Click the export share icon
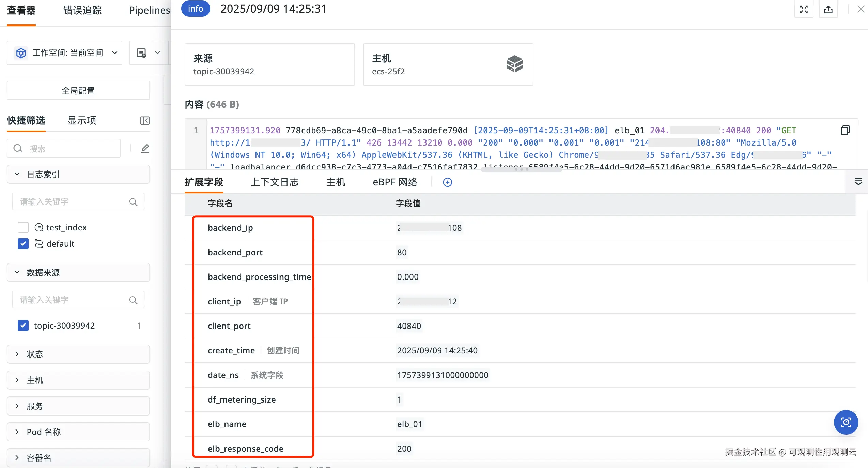The height and width of the screenshot is (468, 868). tap(828, 10)
